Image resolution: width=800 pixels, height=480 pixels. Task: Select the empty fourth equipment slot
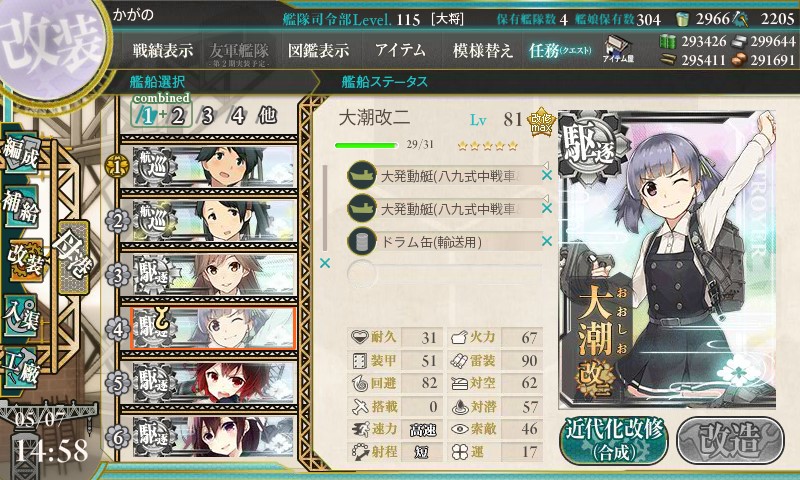(x=444, y=274)
